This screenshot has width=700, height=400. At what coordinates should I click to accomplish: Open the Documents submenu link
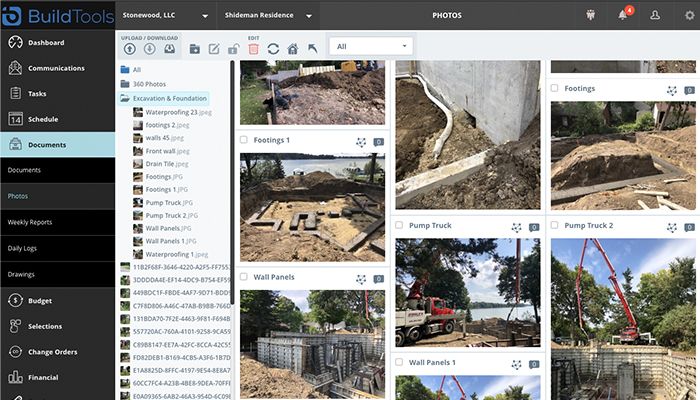(x=58, y=170)
